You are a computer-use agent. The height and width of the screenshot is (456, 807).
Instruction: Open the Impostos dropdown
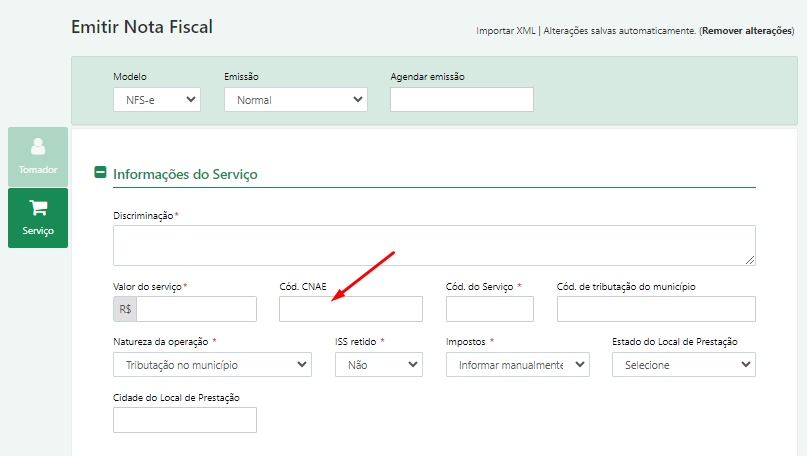tap(518, 365)
